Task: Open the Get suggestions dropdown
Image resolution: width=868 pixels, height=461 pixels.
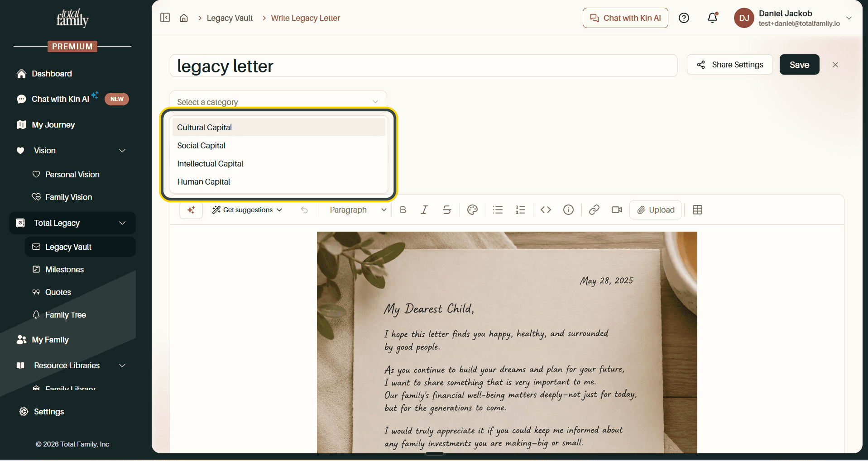Action: pos(247,210)
